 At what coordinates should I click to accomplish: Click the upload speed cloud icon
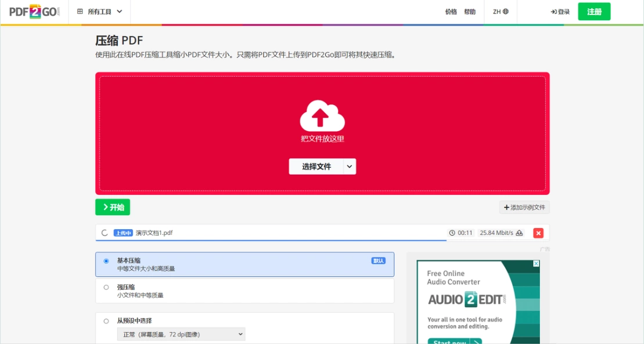519,233
